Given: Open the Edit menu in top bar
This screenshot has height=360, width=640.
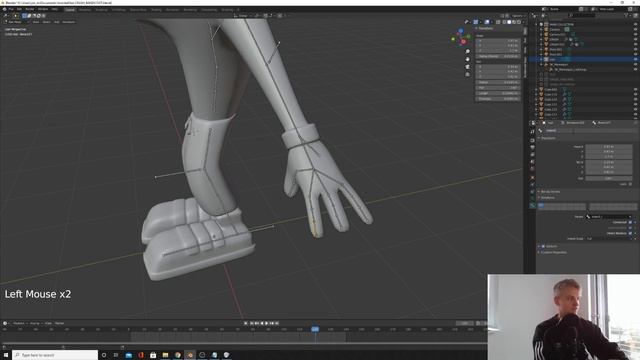Looking at the screenshot, I should pos(19,9).
